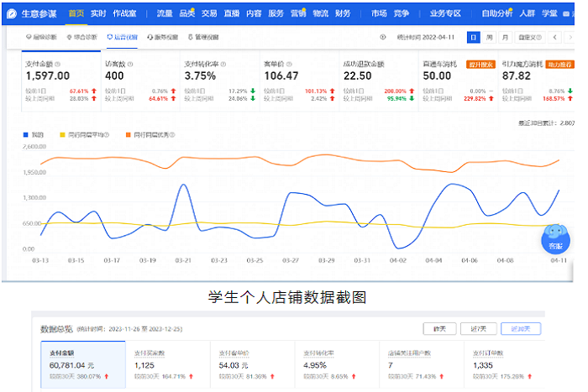588x392 pixels.
Task: Click the help icon next to 访客数
Action: (131, 64)
